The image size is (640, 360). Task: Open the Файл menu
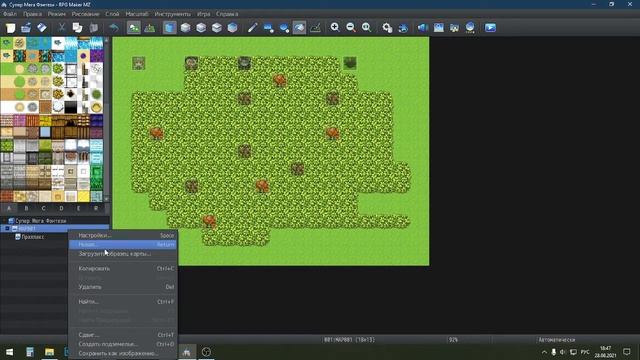[x=10, y=14]
